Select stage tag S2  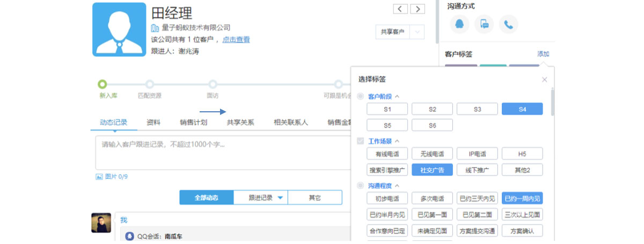tap(432, 109)
